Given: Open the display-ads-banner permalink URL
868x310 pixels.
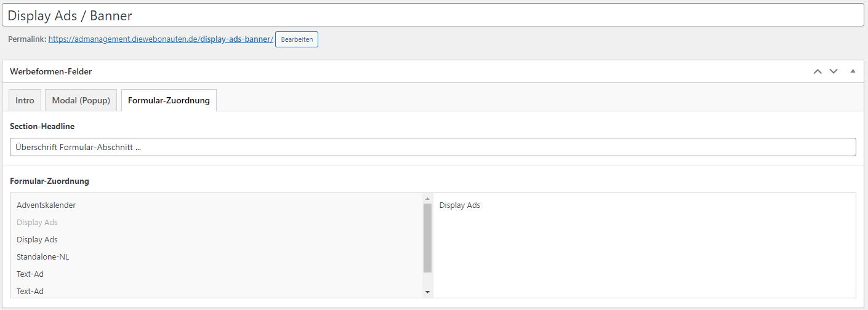Looking at the screenshot, I should coord(160,39).
